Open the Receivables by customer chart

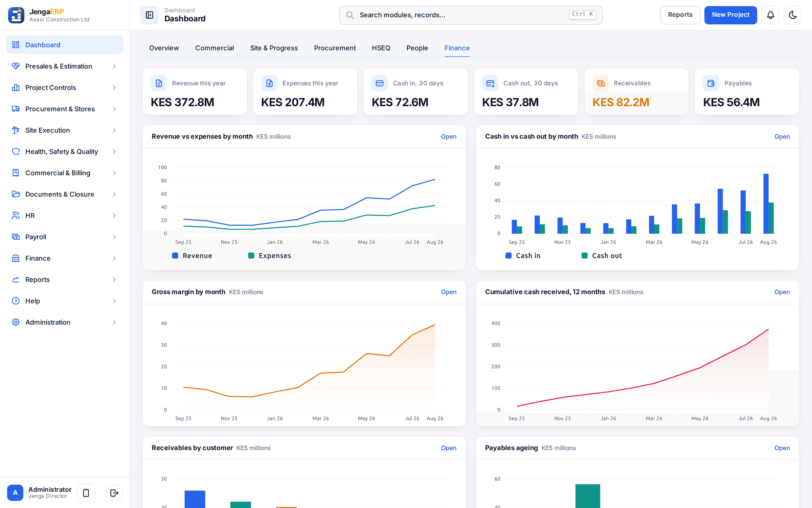[x=449, y=448]
